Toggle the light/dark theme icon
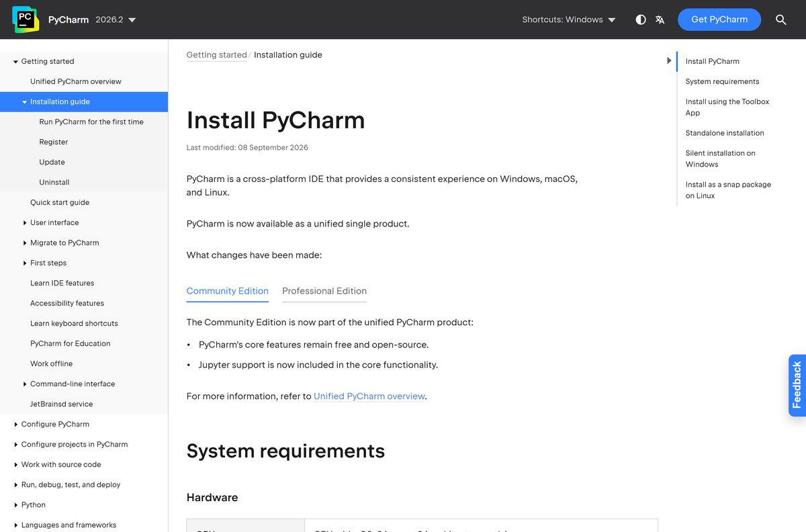806x532 pixels. tap(641, 19)
